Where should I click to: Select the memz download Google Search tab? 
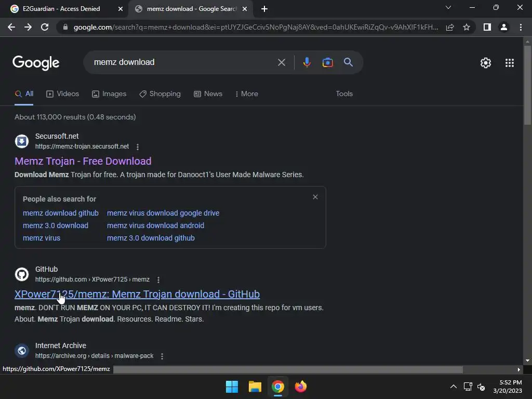point(191,9)
